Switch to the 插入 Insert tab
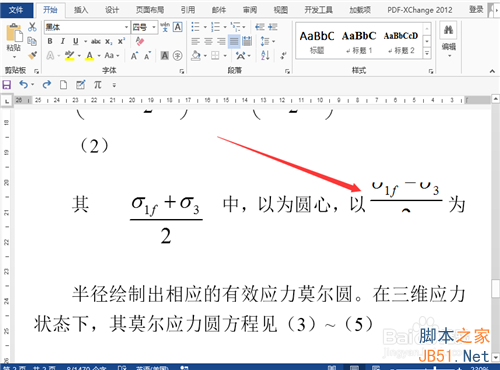500x370 pixels. (81, 10)
